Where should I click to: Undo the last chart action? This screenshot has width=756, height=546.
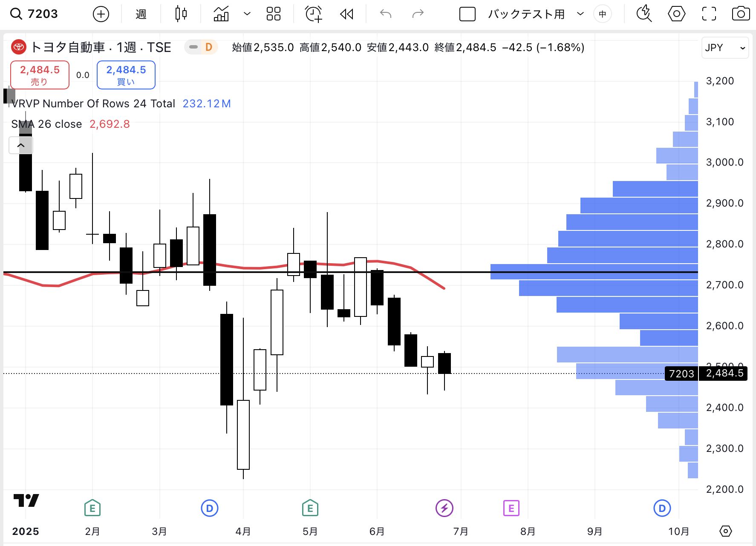point(386,14)
